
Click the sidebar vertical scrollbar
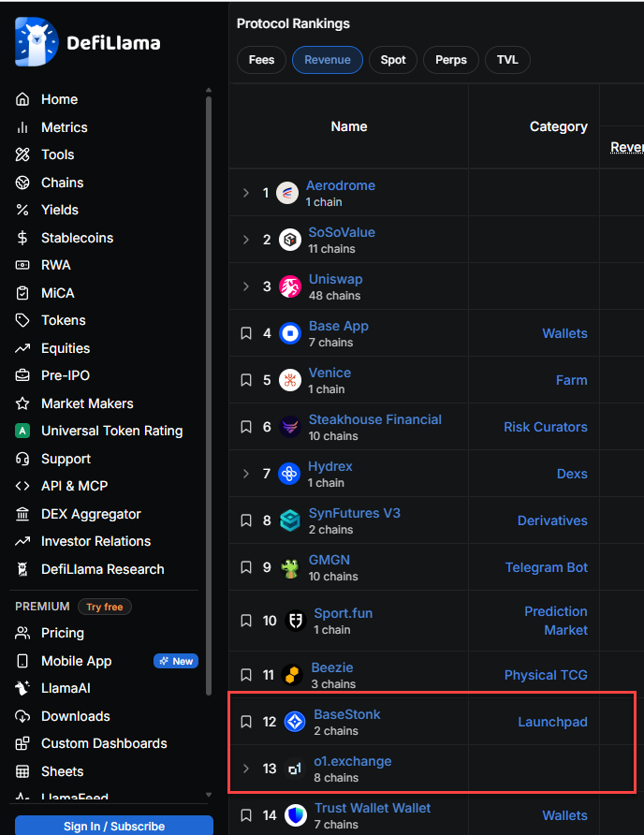tap(209, 394)
